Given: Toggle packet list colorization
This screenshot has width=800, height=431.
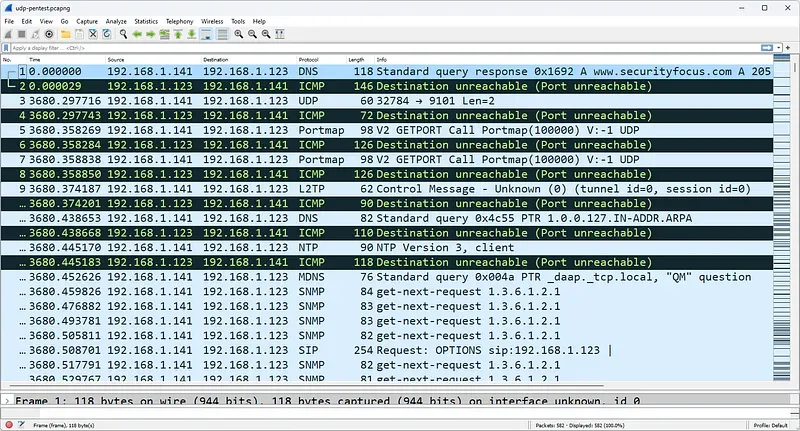Looking at the screenshot, I should pyautogui.click(x=222, y=34).
